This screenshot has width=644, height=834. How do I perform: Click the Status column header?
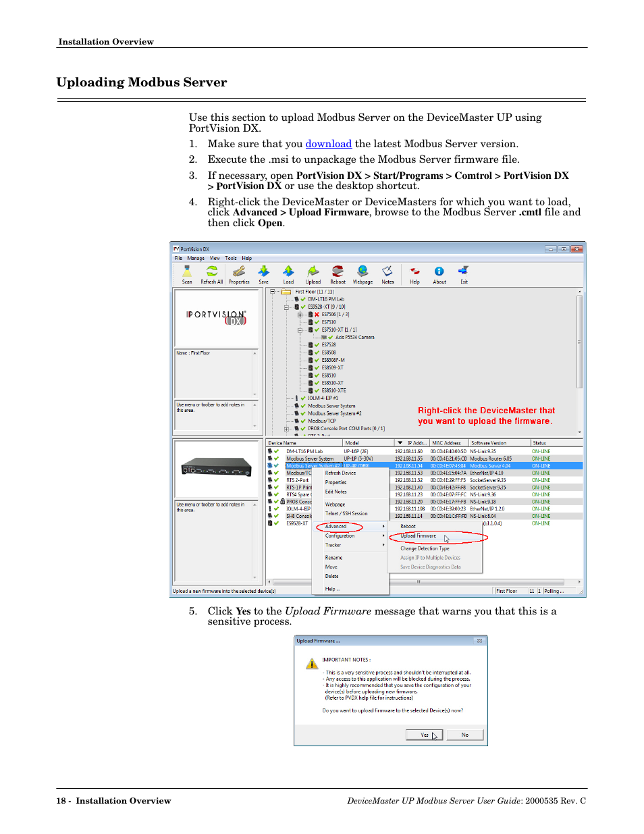pyautogui.click(x=556, y=443)
